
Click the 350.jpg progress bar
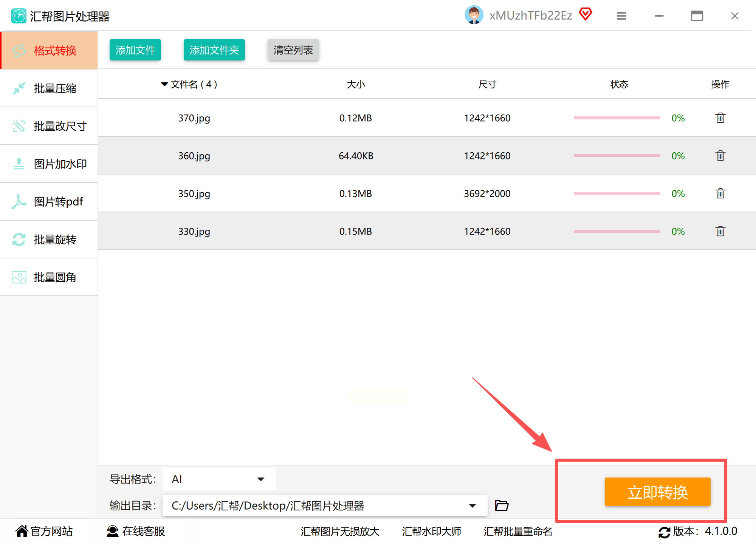(617, 193)
